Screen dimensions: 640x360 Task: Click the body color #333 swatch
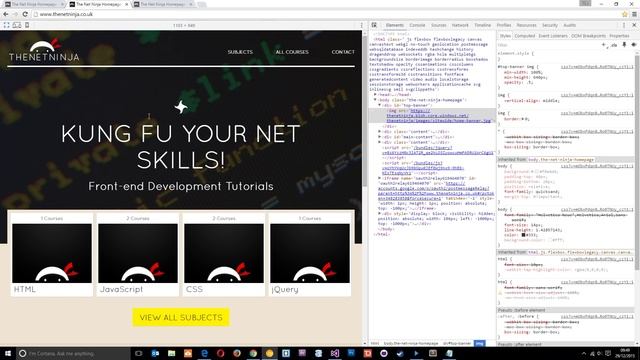(x=523, y=235)
